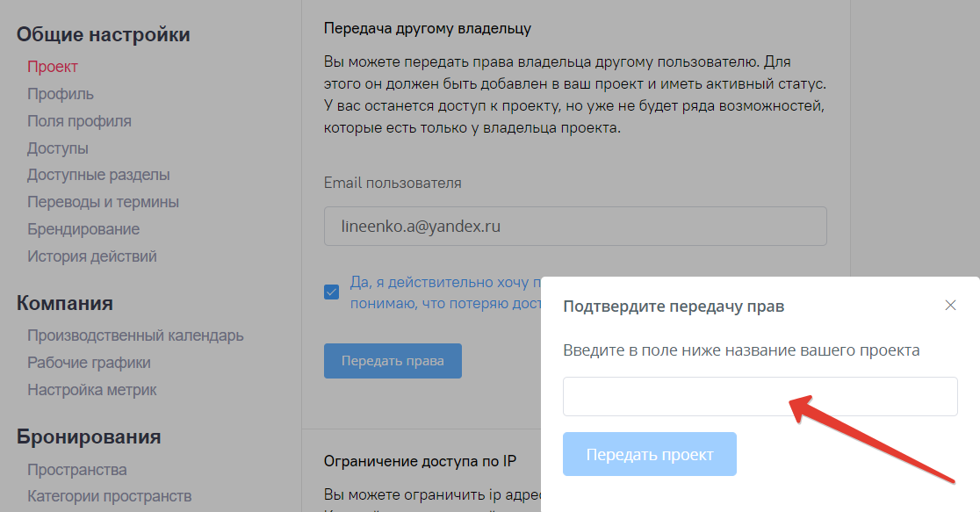This screenshot has height=512, width=980.
Task: Select Рабочие графики in the sidebar
Action: tap(88, 363)
